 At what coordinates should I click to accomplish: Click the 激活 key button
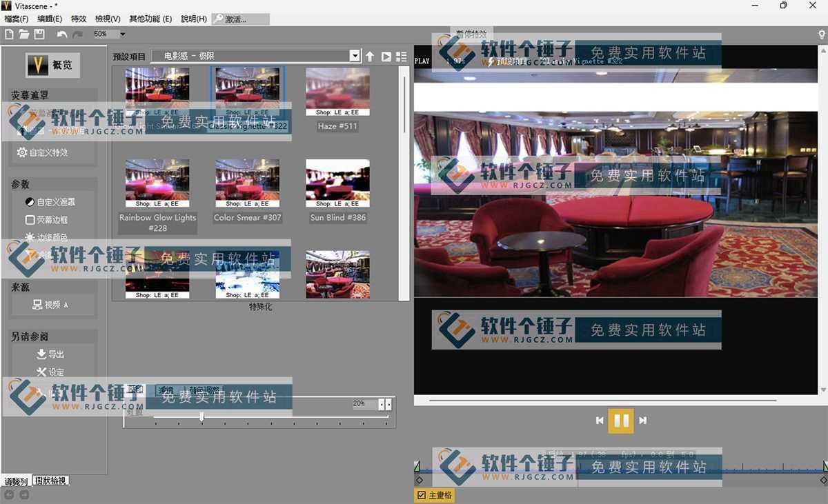click(240, 19)
